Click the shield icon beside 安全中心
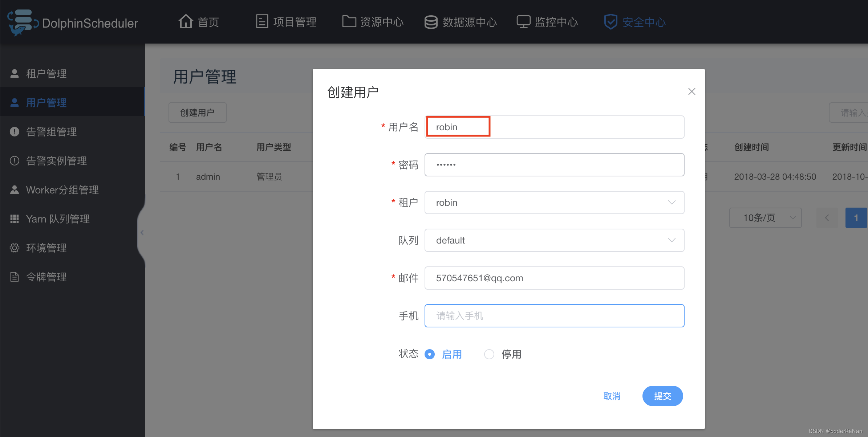868x437 pixels. coord(611,22)
